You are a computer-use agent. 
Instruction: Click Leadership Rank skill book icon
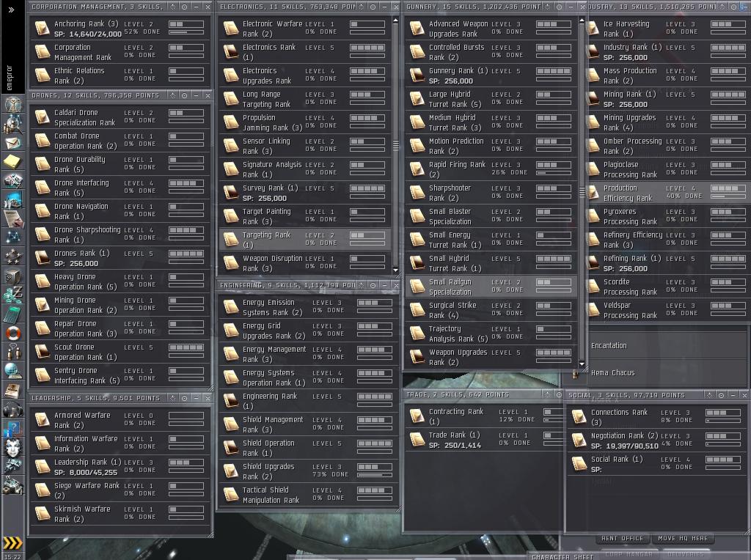tap(42, 467)
